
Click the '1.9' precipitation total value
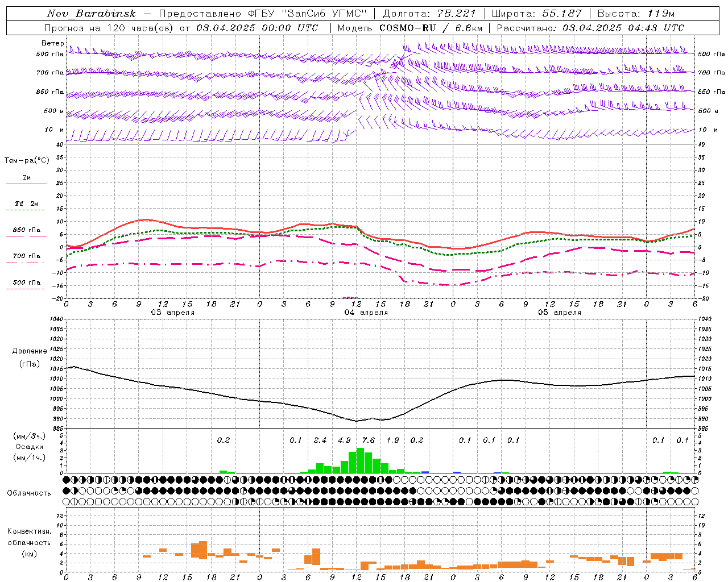(392, 440)
